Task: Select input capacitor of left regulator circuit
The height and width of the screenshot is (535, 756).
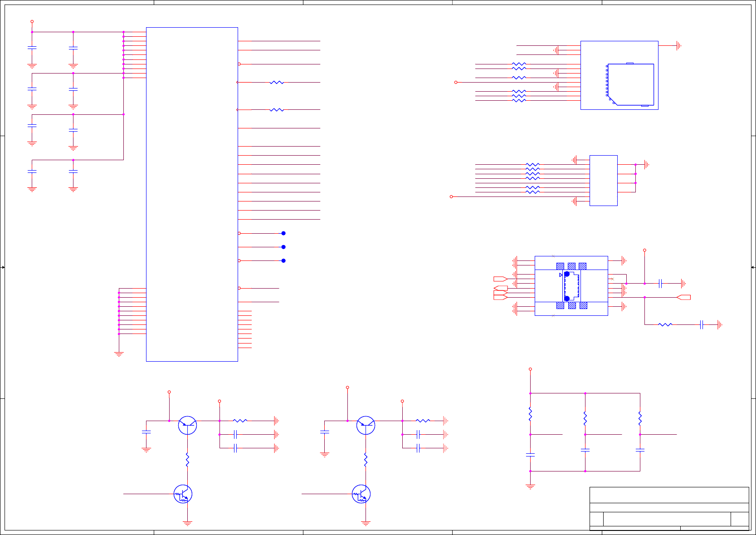Action: coord(146,432)
